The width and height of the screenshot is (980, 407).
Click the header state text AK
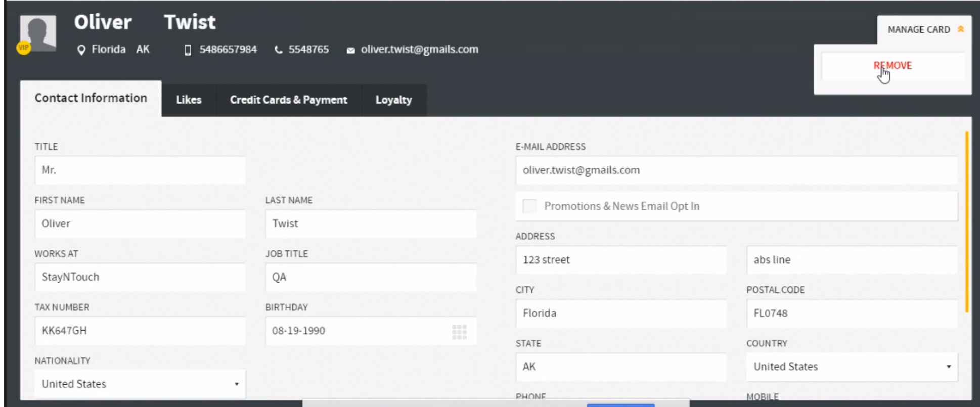(143, 50)
